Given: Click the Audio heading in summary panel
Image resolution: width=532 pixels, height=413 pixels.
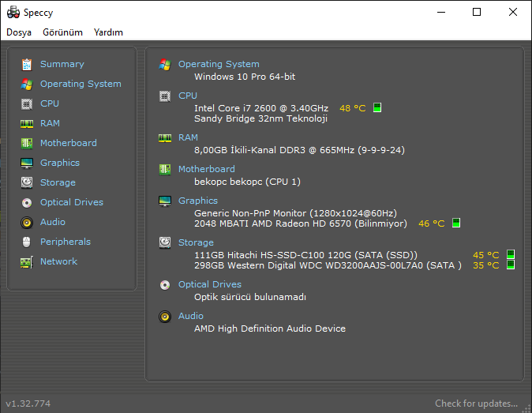Looking at the screenshot, I should tap(190, 316).
